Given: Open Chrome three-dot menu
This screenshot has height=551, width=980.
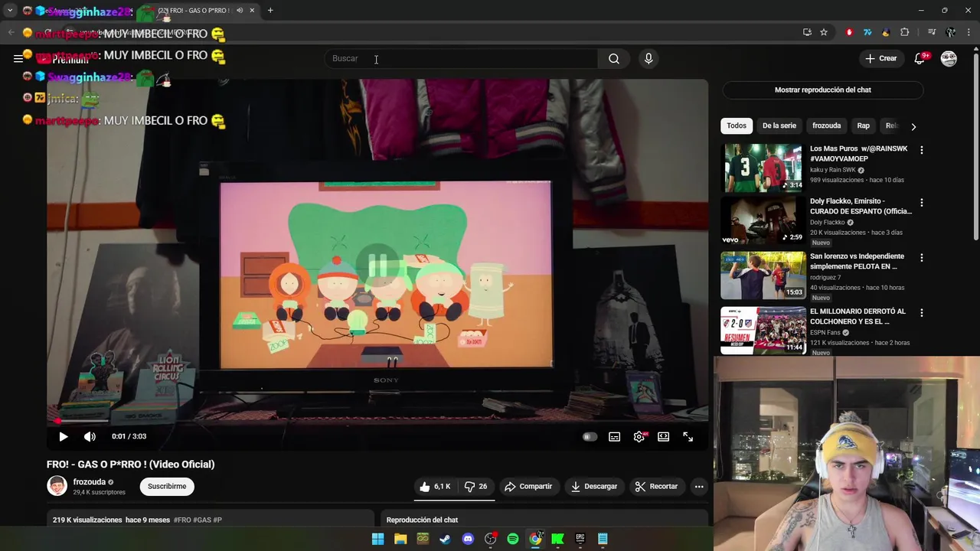Looking at the screenshot, I should click(968, 32).
